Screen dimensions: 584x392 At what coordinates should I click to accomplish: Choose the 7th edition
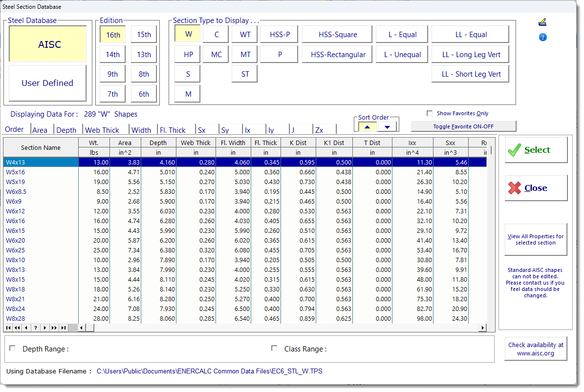[x=113, y=94]
